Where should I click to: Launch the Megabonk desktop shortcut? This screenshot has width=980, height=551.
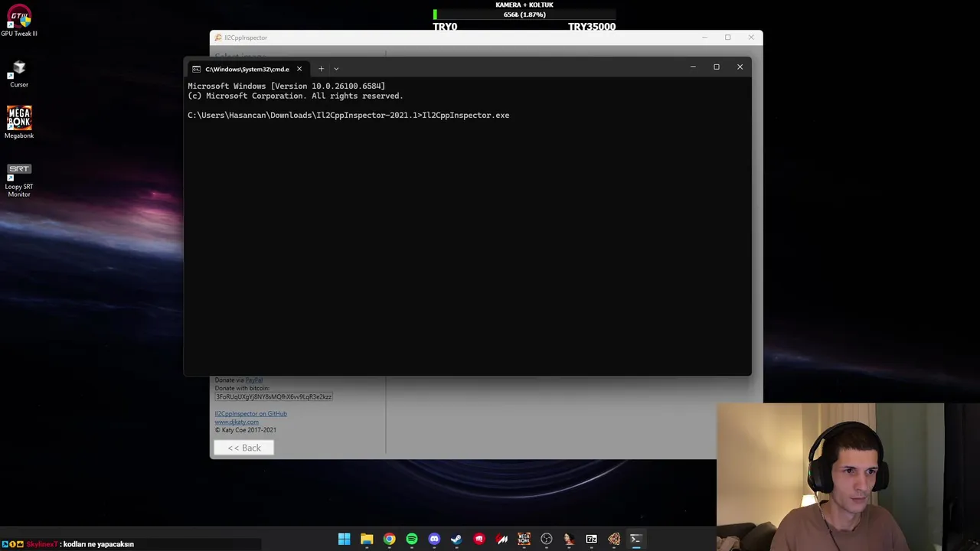pos(19,122)
